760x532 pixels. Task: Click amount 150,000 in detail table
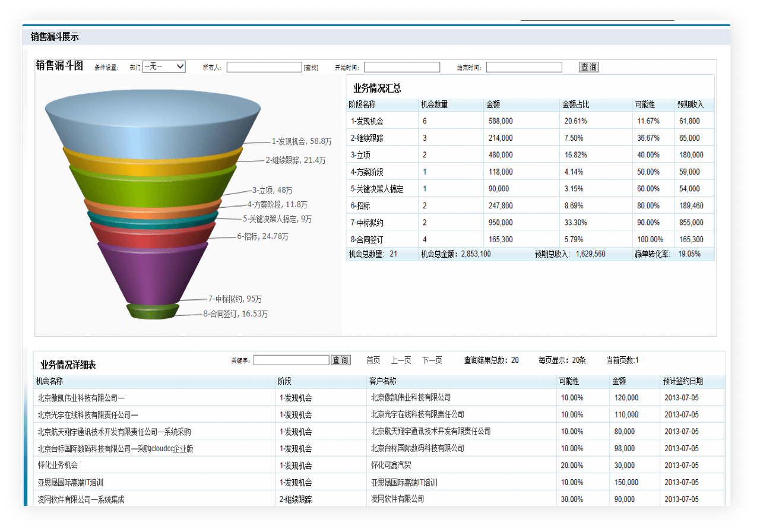pyautogui.click(x=626, y=483)
